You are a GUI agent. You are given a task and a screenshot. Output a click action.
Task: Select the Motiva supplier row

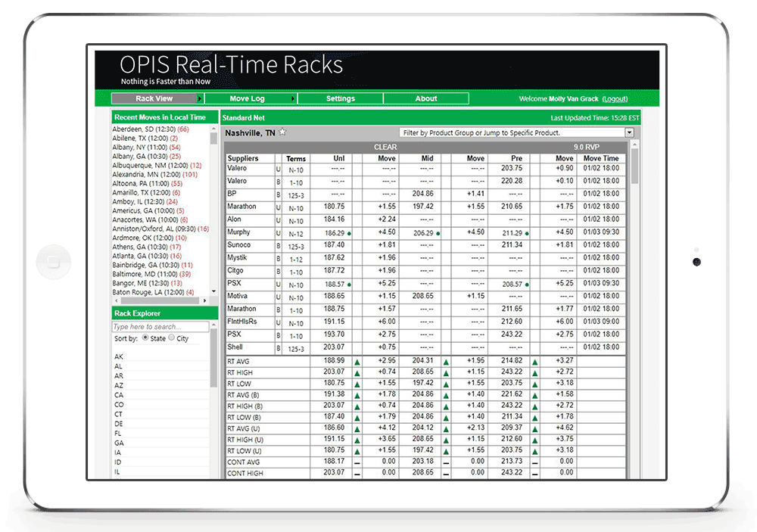pyautogui.click(x=425, y=297)
